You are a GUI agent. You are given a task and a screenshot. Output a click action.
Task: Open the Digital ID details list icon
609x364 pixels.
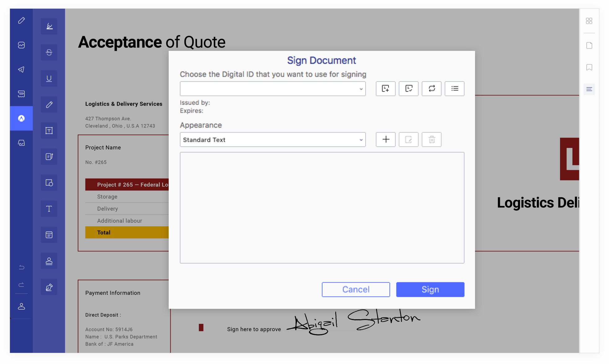point(454,89)
